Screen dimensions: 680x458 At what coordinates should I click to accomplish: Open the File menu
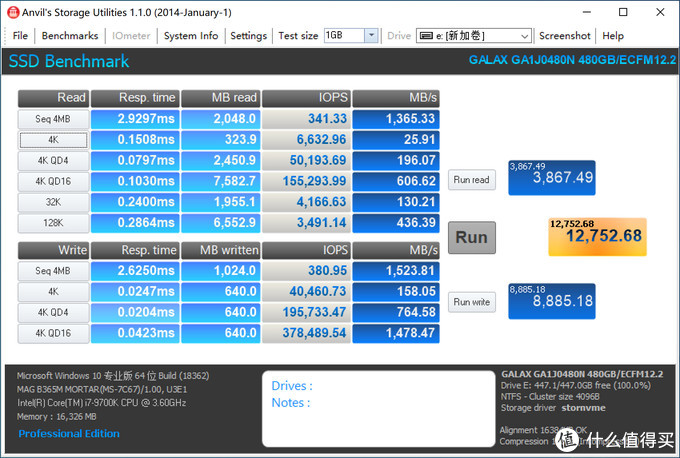[x=20, y=36]
